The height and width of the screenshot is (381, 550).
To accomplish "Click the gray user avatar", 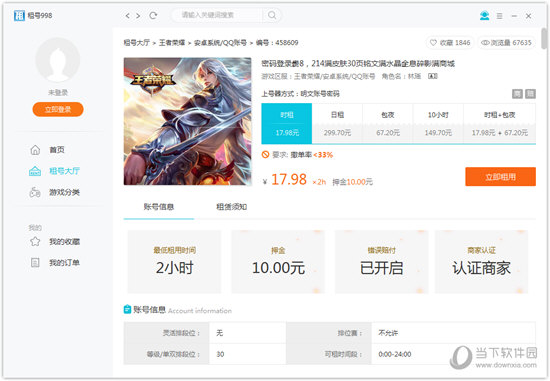I will pos(58,60).
